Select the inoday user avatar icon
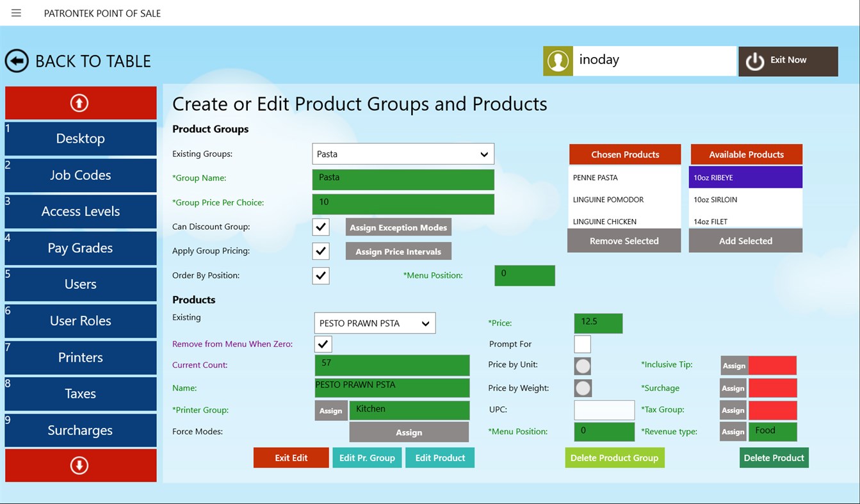Screen dimensions: 860x504 pos(558,60)
